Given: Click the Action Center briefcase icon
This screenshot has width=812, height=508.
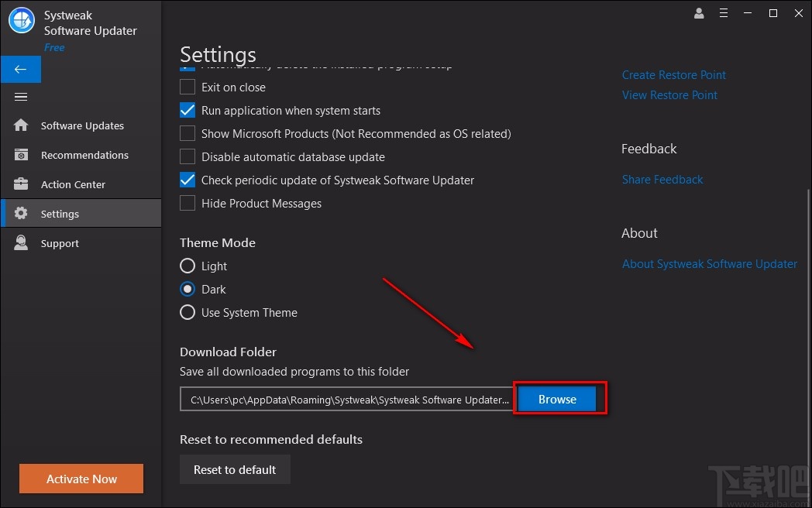Looking at the screenshot, I should click(21, 184).
